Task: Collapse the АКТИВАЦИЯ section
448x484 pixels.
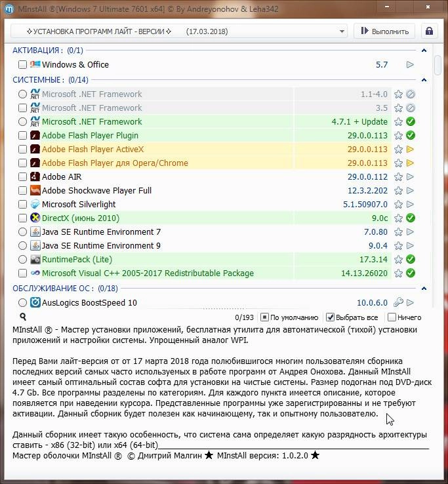Action: [424, 50]
